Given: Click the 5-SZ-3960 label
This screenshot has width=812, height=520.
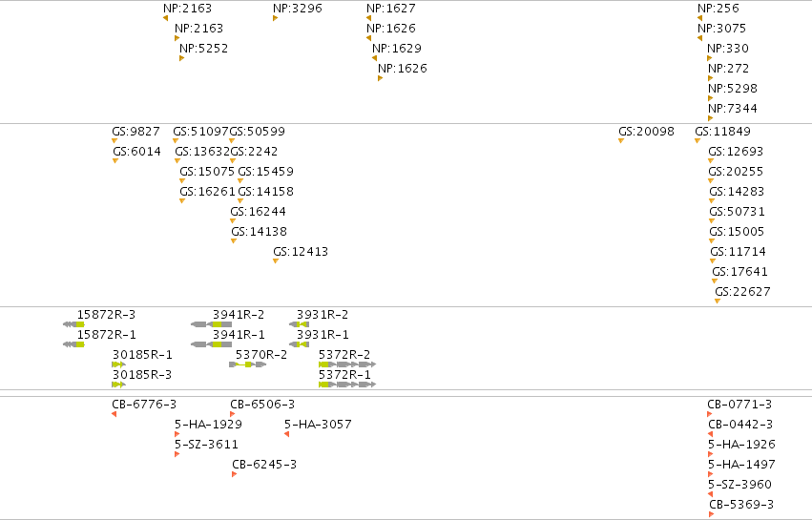Looking at the screenshot, I should (740, 486).
